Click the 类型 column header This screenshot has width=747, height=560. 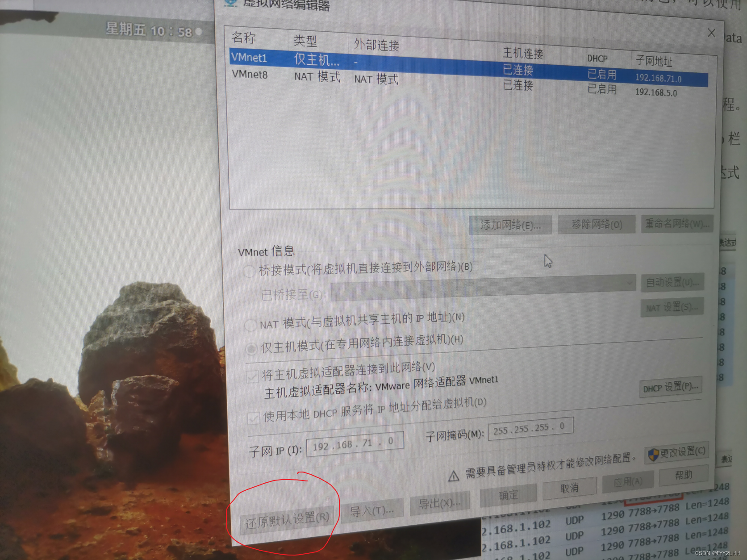305,41
